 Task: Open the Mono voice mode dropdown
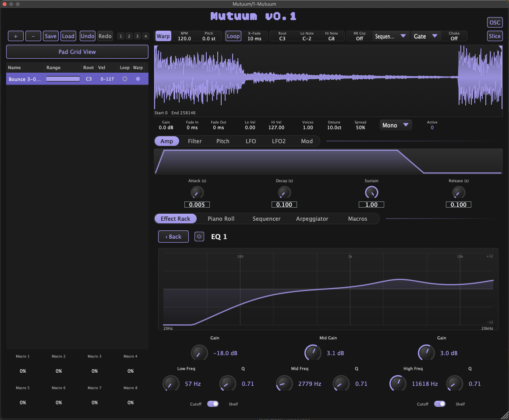[396, 125]
